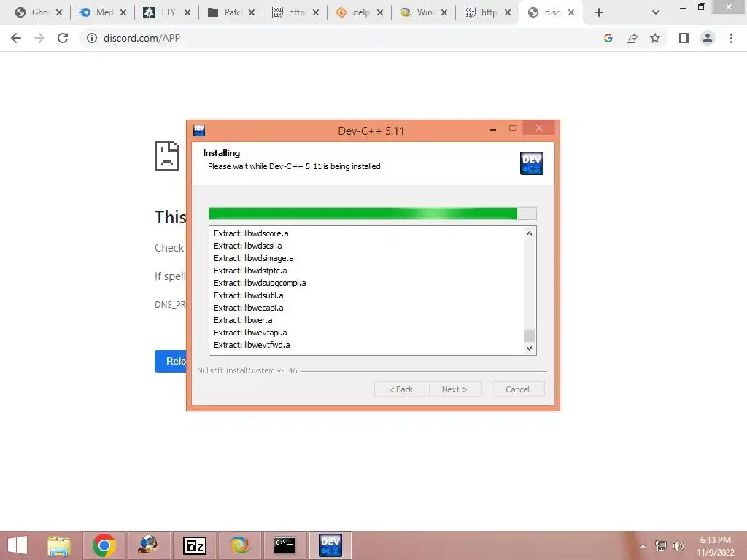Open network status tray icon
This screenshot has width=747, height=560.
(661, 545)
